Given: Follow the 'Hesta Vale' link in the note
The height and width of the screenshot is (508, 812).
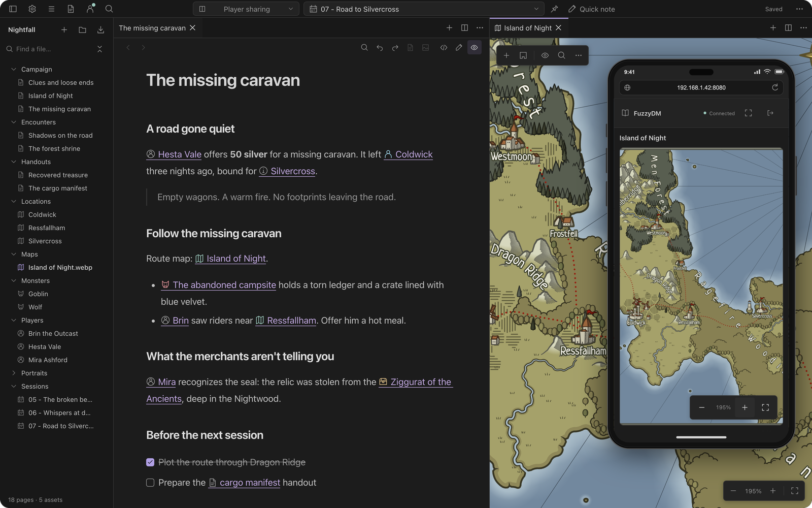Looking at the screenshot, I should pos(174,154).
